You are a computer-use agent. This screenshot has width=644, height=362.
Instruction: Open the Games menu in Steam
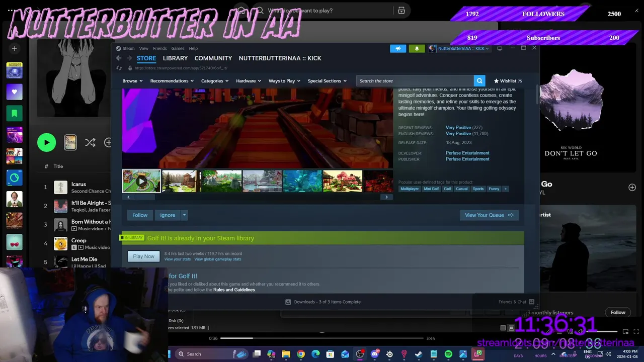[x=178, y=49]
